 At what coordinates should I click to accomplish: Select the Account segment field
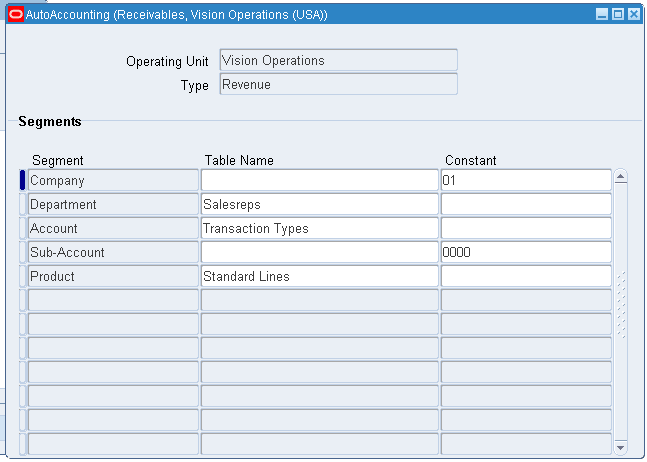pyautogui.click(x=113, y=228)
